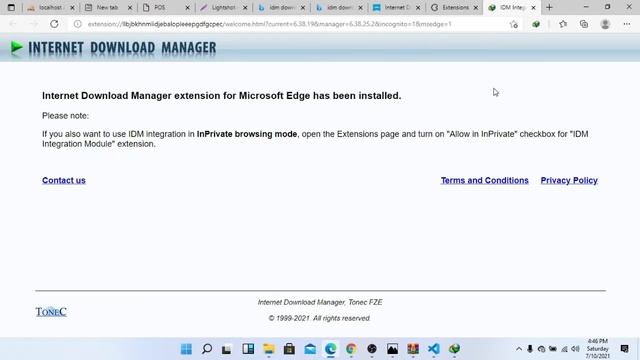
Task: Click Microsoft Edge taskbar icon
Action: tap(331, 349)
